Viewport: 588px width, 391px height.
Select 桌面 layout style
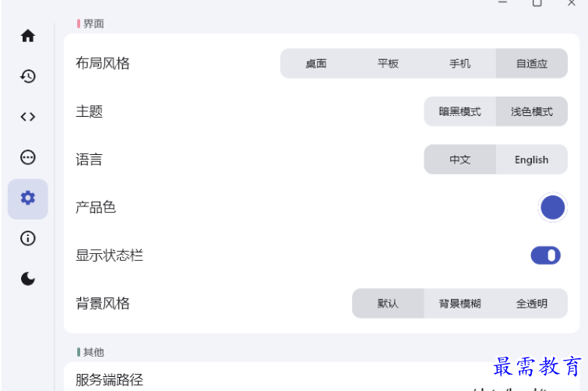click(x=316, y=63)
